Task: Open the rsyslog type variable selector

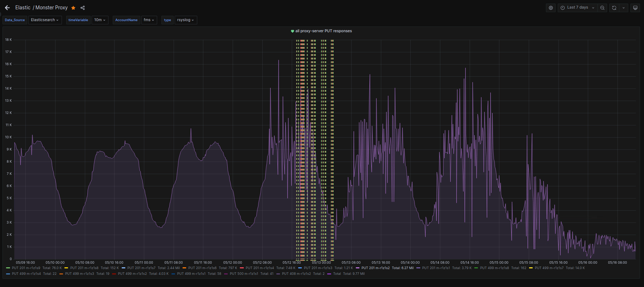Action: pyautogui.click(x=185, y=20)
